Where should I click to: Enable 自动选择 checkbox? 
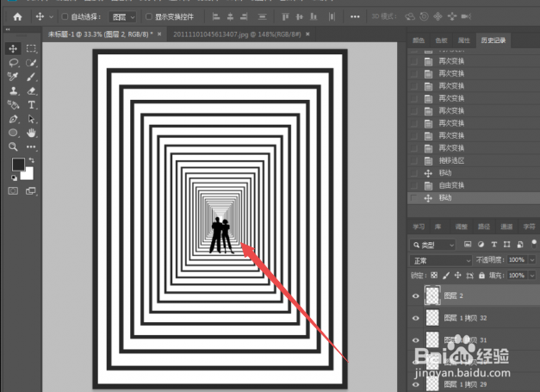coord(65,16)
